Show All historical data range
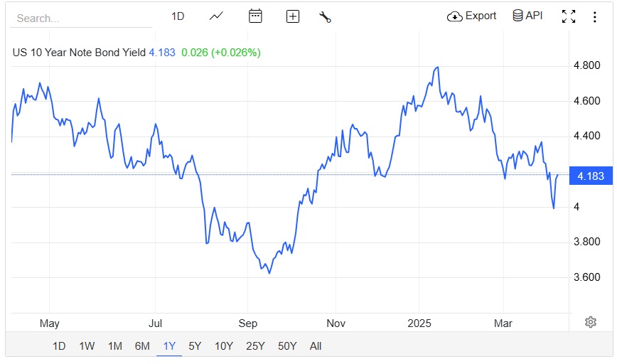The height and width of the screenshot is (364, 617). (316, 346)
